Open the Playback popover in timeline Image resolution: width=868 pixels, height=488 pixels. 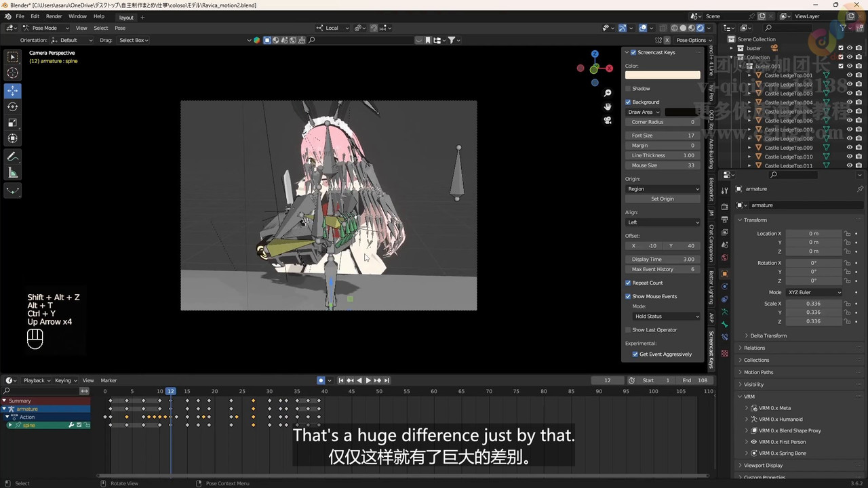(x=37, y=380)
